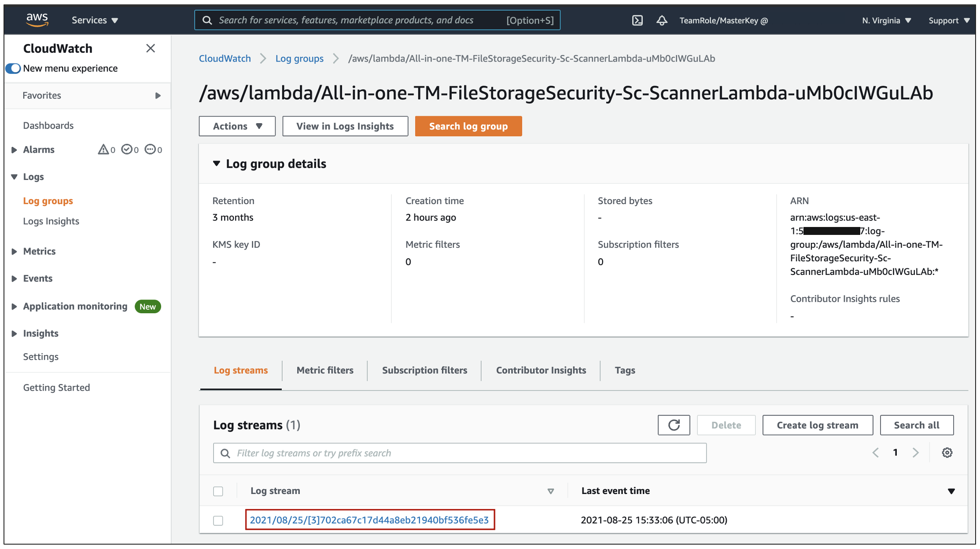Toggle the New menu experience switch
The height and width of the screenshot is (549, 980).
13,68
